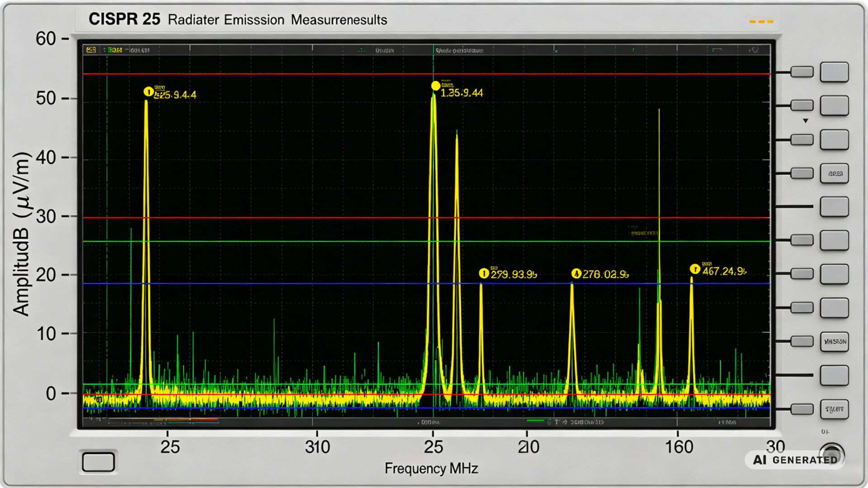This screenshot has width=868, height=488.
Task: Push the large softkey just above GREB
Action: [x=834, y=140]
